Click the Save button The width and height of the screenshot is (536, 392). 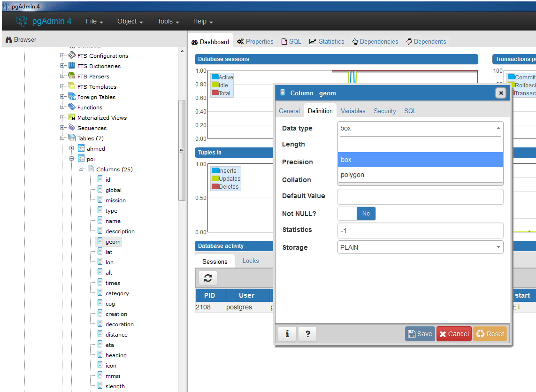420,334
